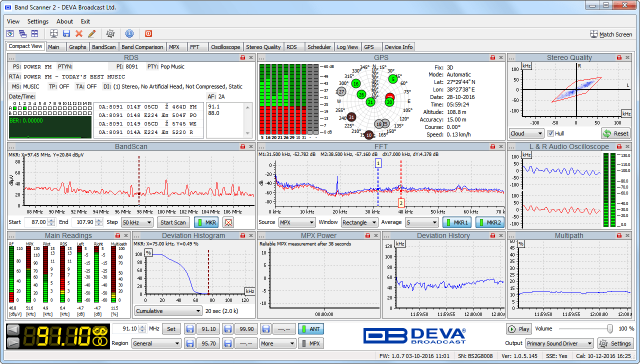Toggle FFT marker MKR1
The width and height of the screenshot is (640, 364).
point(457,222)
